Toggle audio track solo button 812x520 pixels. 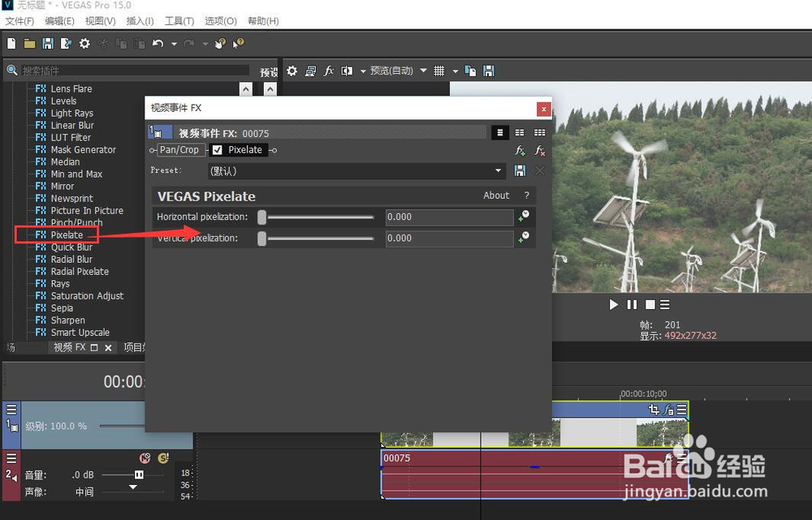pos(163,458)
